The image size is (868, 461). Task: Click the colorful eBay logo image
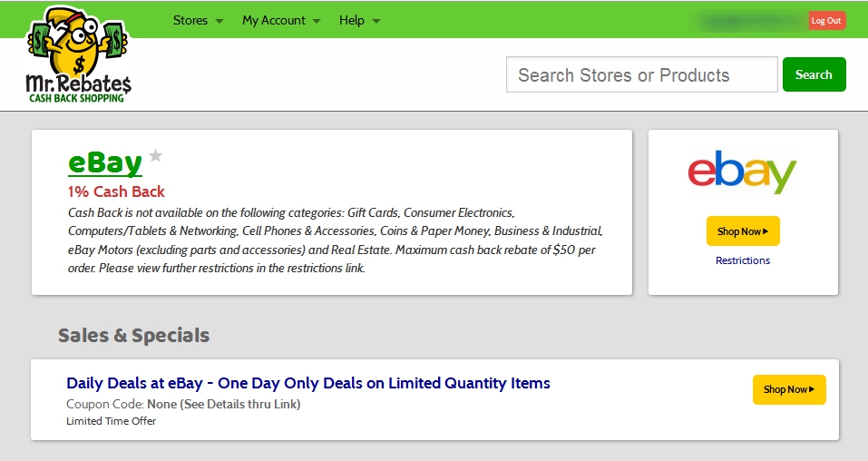(742, 172)
